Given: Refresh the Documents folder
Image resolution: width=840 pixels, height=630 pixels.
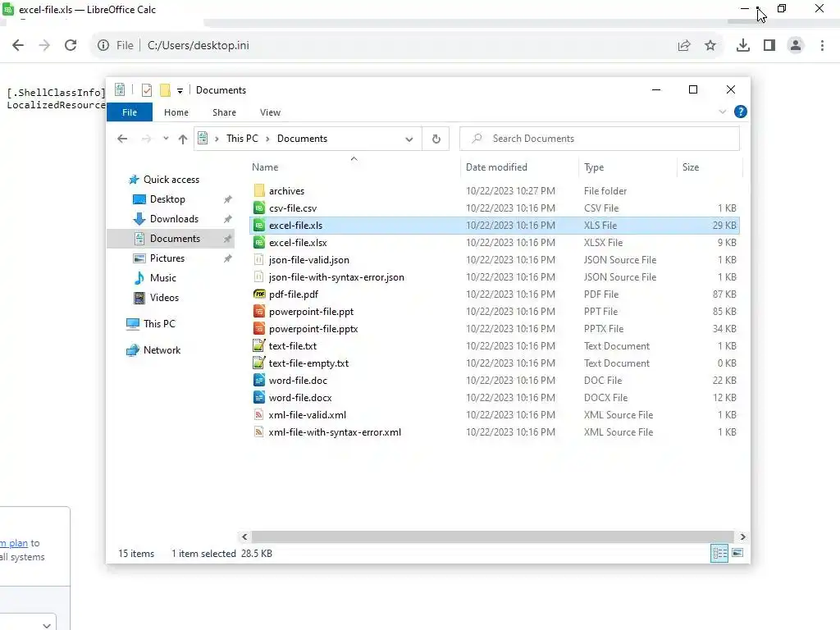Looking at the screenshot, I should [436, 139].
